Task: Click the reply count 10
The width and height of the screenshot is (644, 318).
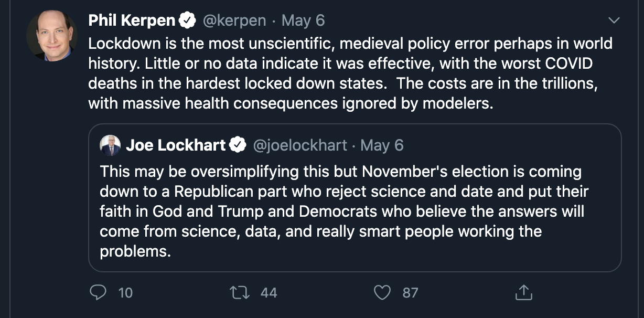Action: pyautogui.click(x=125, y=293)
